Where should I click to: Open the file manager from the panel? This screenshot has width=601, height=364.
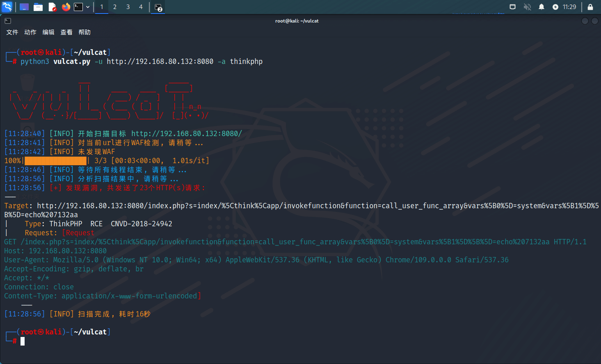coord(38,7)
